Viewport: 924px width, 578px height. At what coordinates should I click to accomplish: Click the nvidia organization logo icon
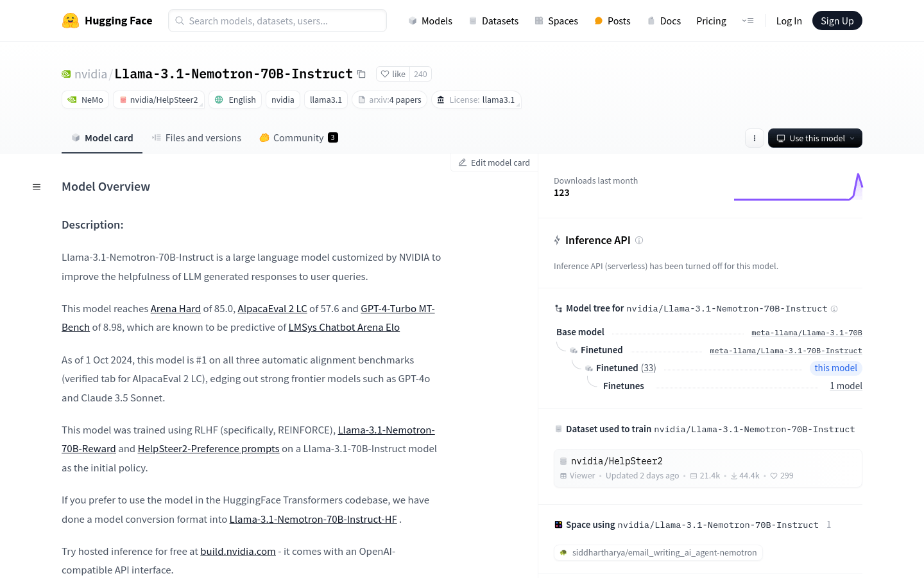[66, 74]
